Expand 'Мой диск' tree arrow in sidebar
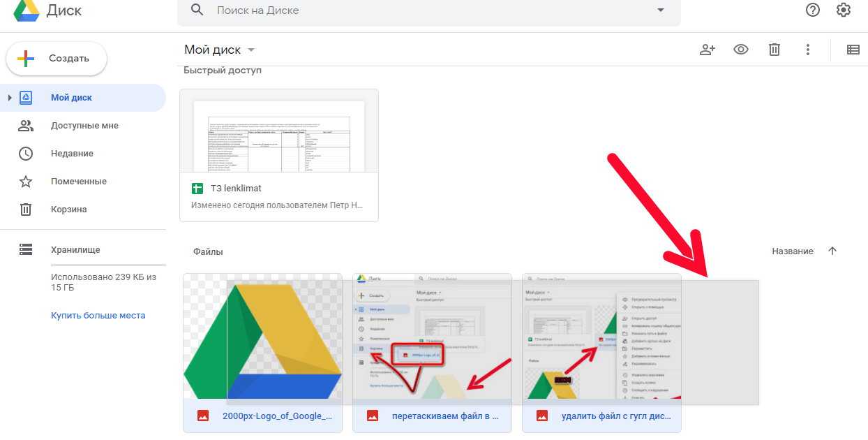The width and height of the screenshot is (868, 440). tap(10, 98)
